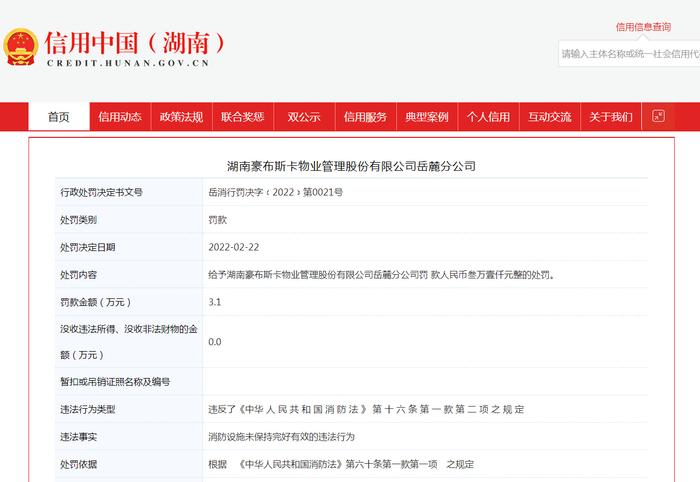700x482 pixels.
Task: Select the penalty content text 叁万壹仟元整
Action: coord(495,275)
